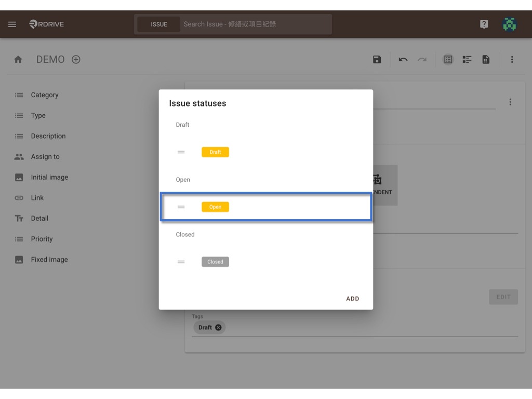Open the help question mark icon
Image resolution: width=532 pixels, height=399 pixels.
coord(484,24)
